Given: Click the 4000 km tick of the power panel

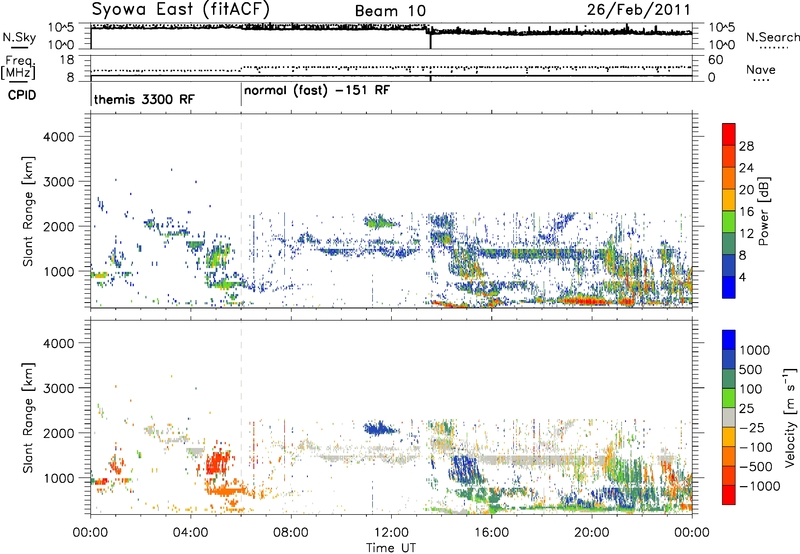Looking at the screenshot, I should (59, 137).
